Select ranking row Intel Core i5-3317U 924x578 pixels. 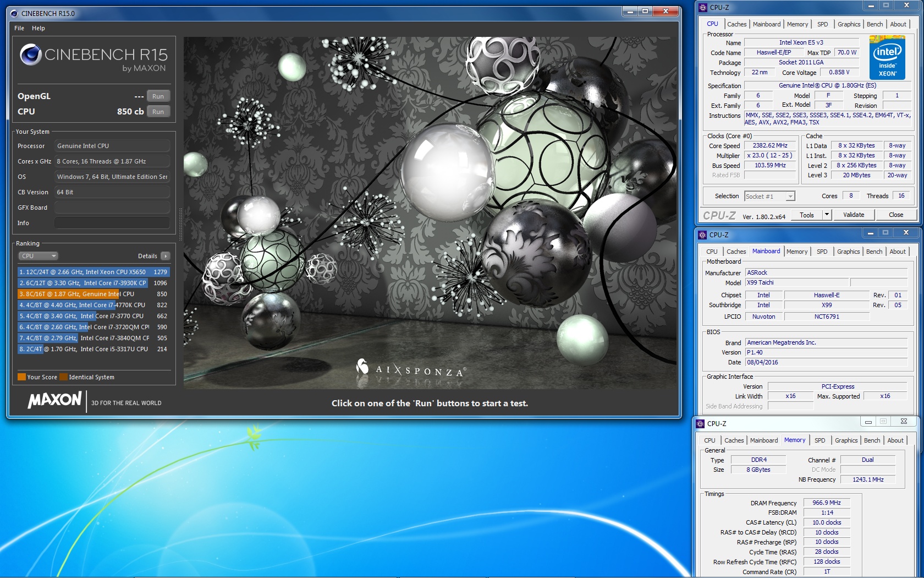pos(94,349)
